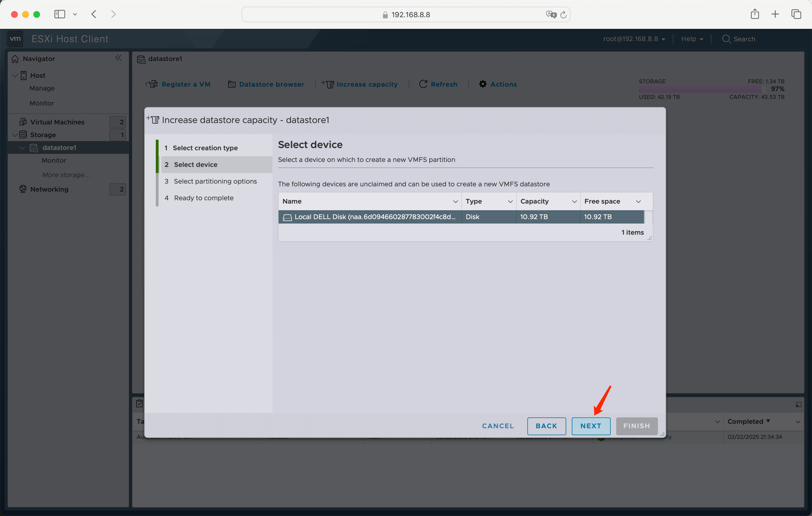812x516 pixels.
Task: Go forward with Safari forward arrow
Action: [x=113, y=14]
